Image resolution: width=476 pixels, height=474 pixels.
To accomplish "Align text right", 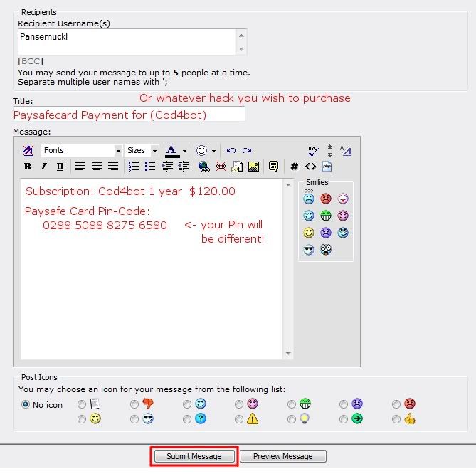I will pyautogui.click(x=113, y=167).
